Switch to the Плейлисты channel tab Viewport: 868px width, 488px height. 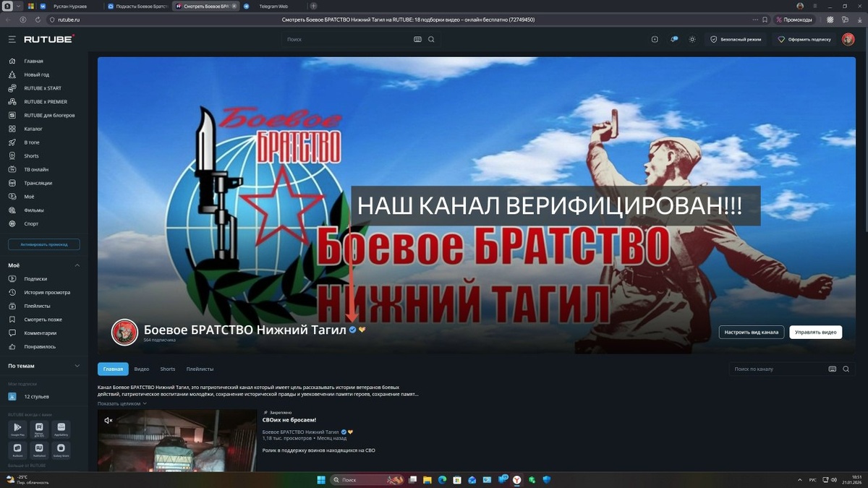pos(200,369)
